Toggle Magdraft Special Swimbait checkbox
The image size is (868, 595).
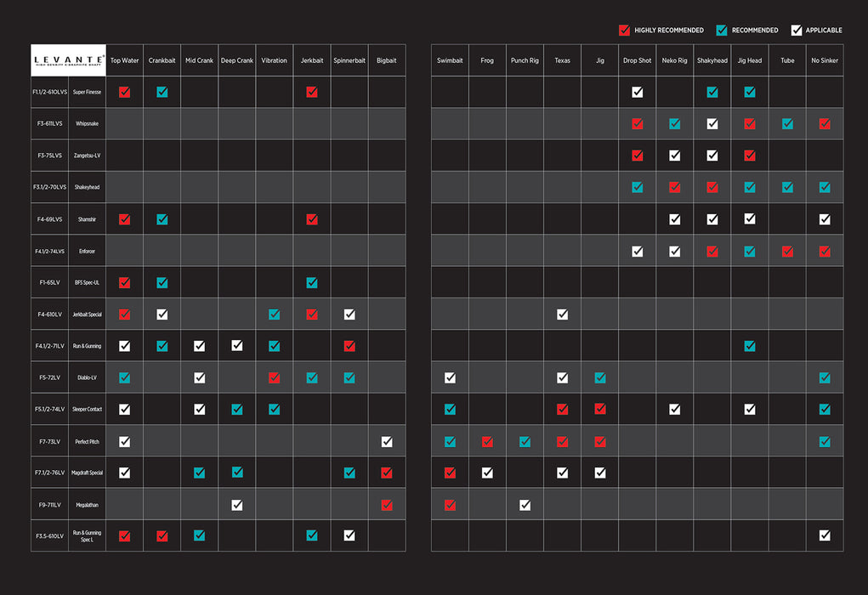450,473
